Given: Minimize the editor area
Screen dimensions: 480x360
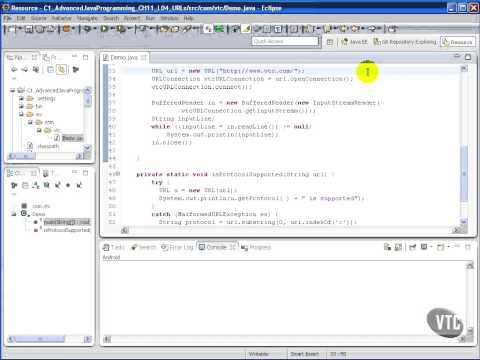Looking at the screenshot, I should pyautogui.click(x=457, y=57).
